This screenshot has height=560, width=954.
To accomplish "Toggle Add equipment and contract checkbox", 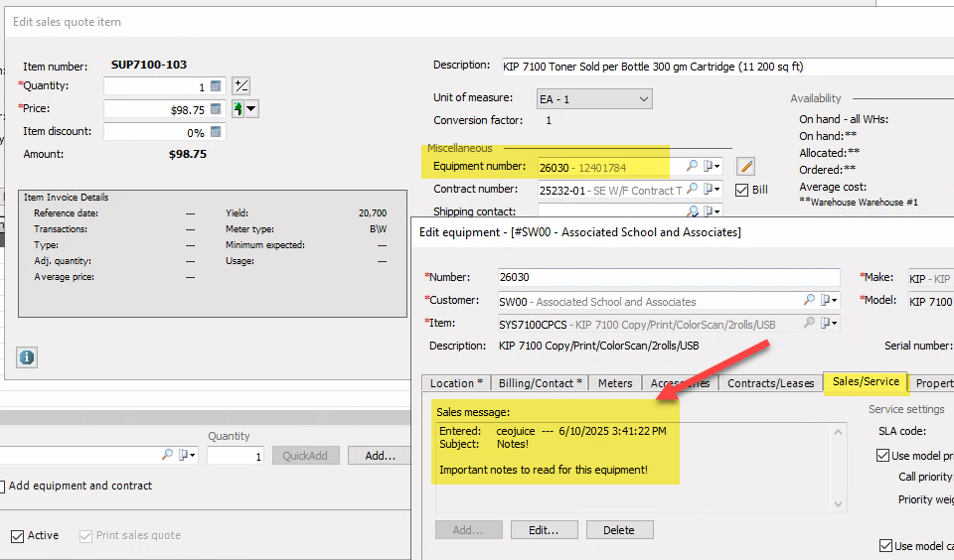I will point(2,487).
